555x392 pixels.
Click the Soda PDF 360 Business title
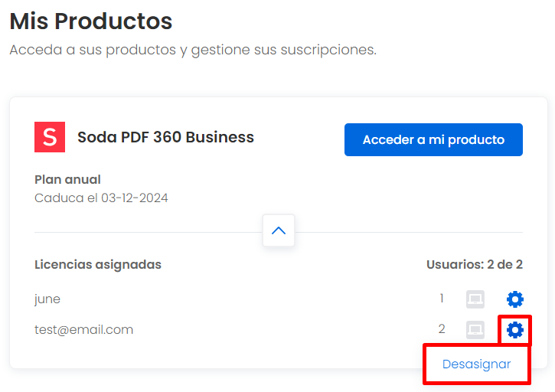pyautogui.click(x=165, y=137)
